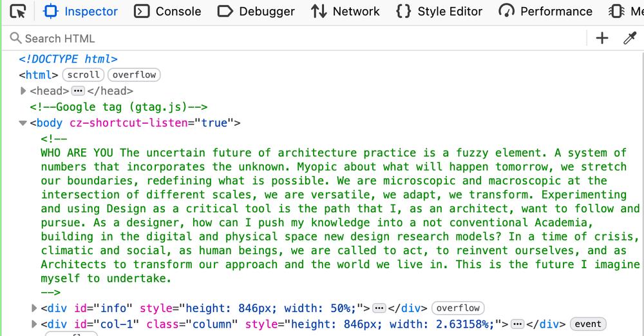The width and height of the screenshot is (644, 336).
Task: Collapse the body element
Action: [x=24, y=123]
